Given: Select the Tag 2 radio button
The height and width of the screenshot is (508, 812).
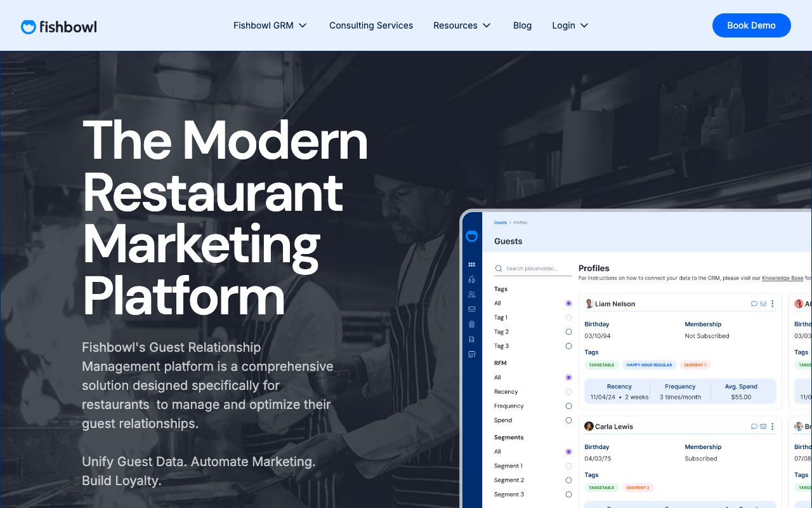Looking at the screenshot, I should point(568,332).
